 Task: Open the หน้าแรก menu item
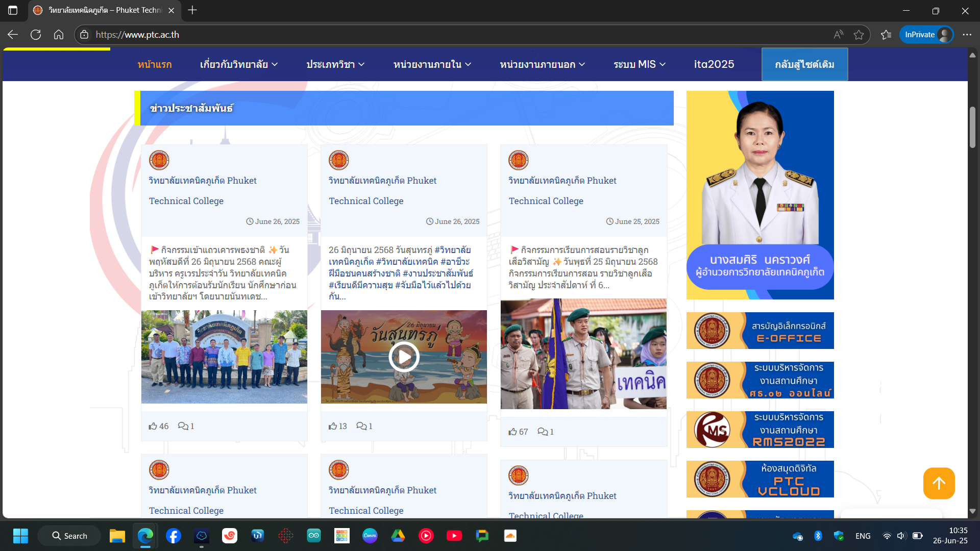(155, 64)
